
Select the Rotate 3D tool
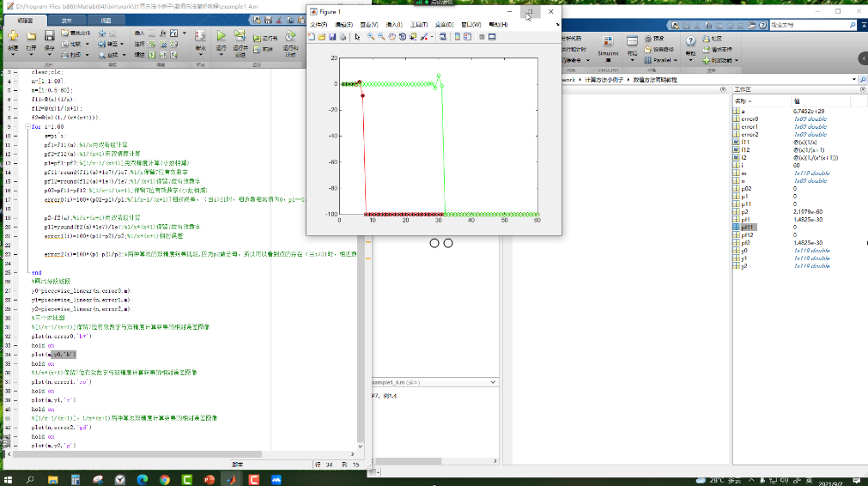tap(403, 37)
